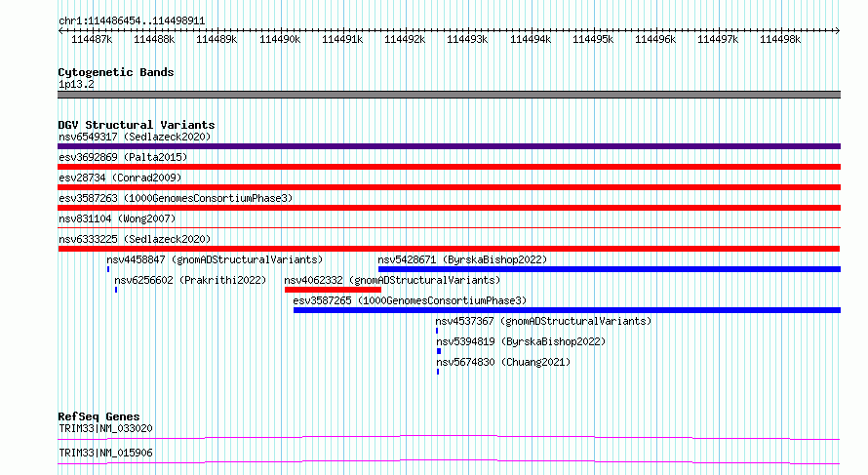This screenshot has height=475, width=868.
Task: Click the small blue nsv5394819 variant marker
Action: pyautogui.click(x=439, y=351)
